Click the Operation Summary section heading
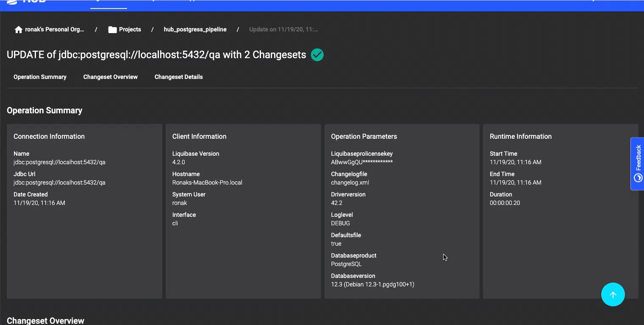 coord(44,111)
